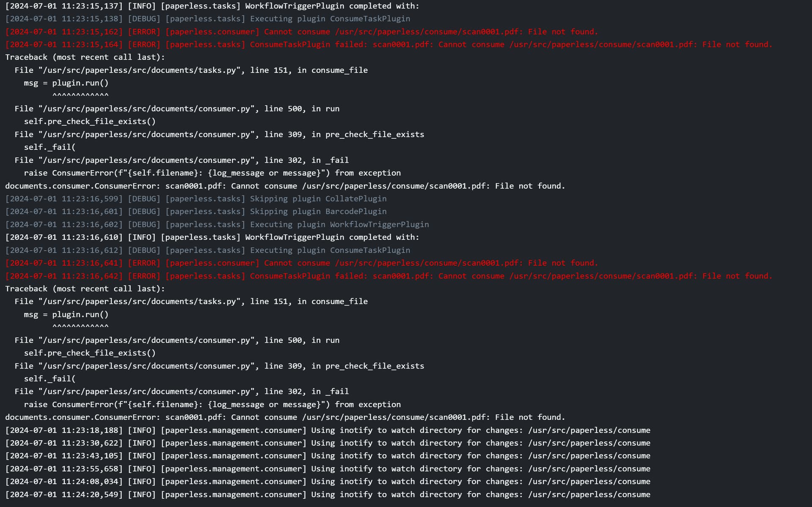Click 'ConsumeTaskPlugin failed' error at 11:23:15,164
812x507 pixels.
pos(389,44)
